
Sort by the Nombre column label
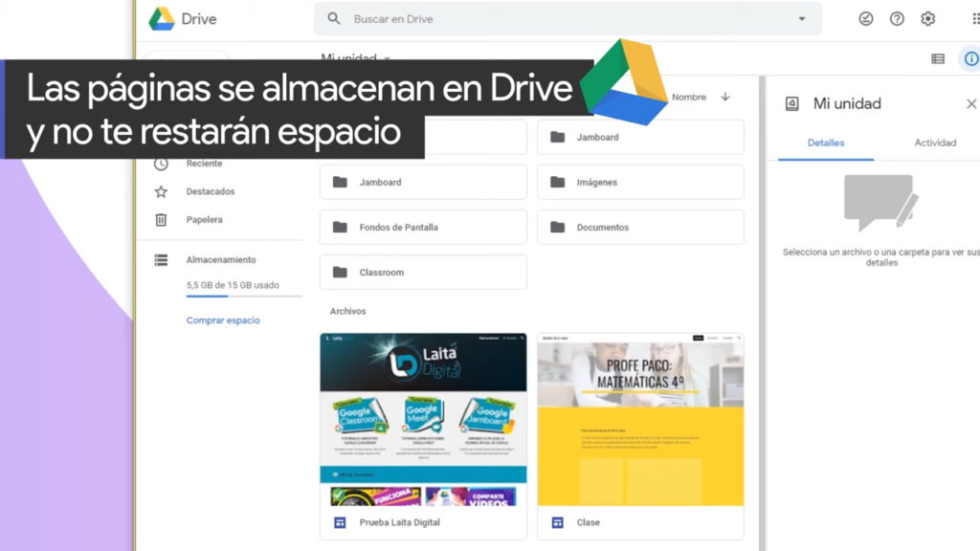(689, 97)
